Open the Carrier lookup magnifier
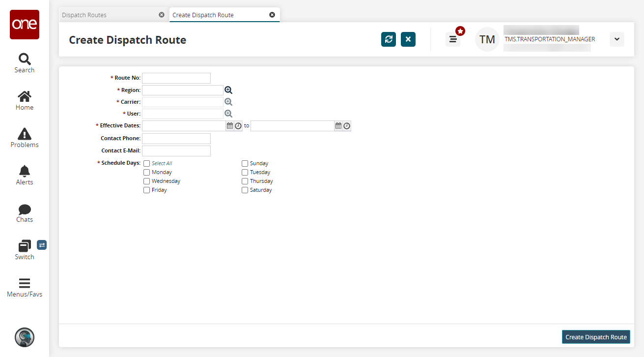Viewport: 644px width, 357px height. (x=228, y=102)
